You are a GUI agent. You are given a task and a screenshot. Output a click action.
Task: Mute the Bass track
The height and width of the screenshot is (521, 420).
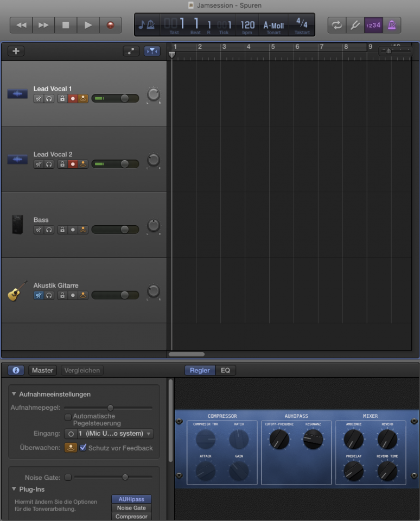[x=39, y=230]
